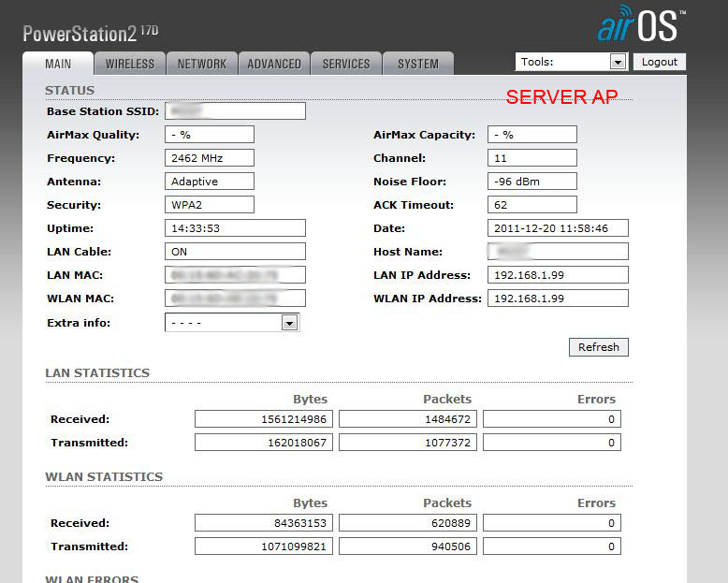Click WLAN received packets 620889
Screen dimensions: 728x583
[408, 523]
